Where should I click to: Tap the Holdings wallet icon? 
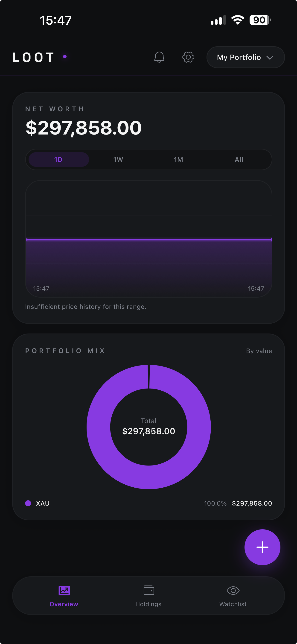click(x=149, y=591)
